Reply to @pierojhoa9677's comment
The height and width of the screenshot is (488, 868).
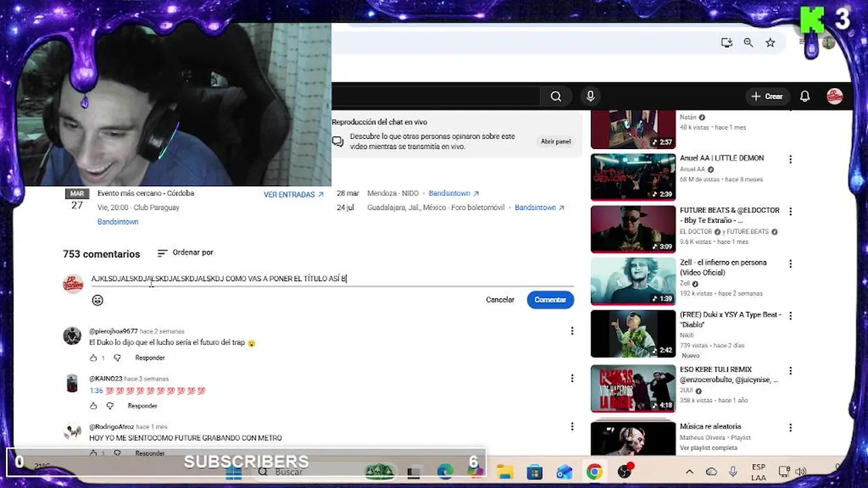(x=150, y=358)
